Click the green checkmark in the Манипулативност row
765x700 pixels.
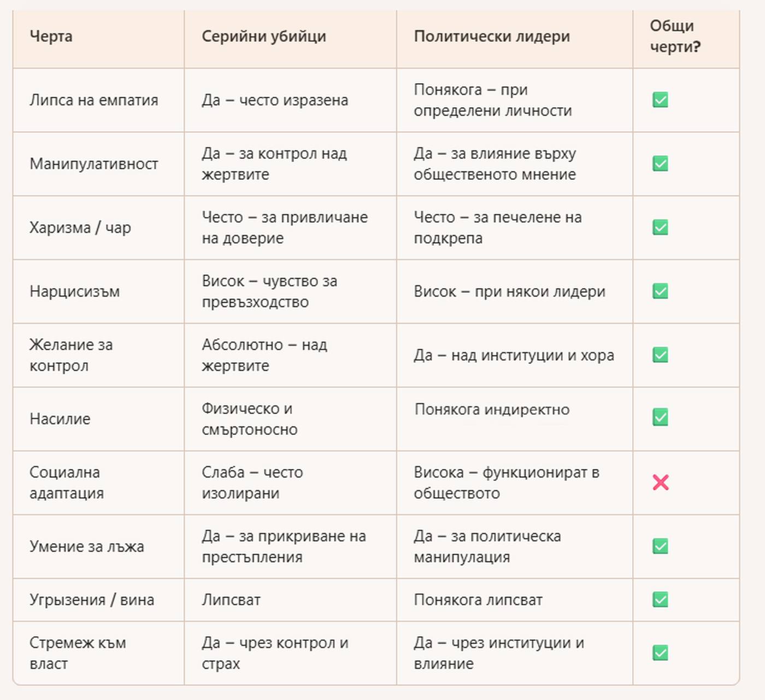coord(660,163)
